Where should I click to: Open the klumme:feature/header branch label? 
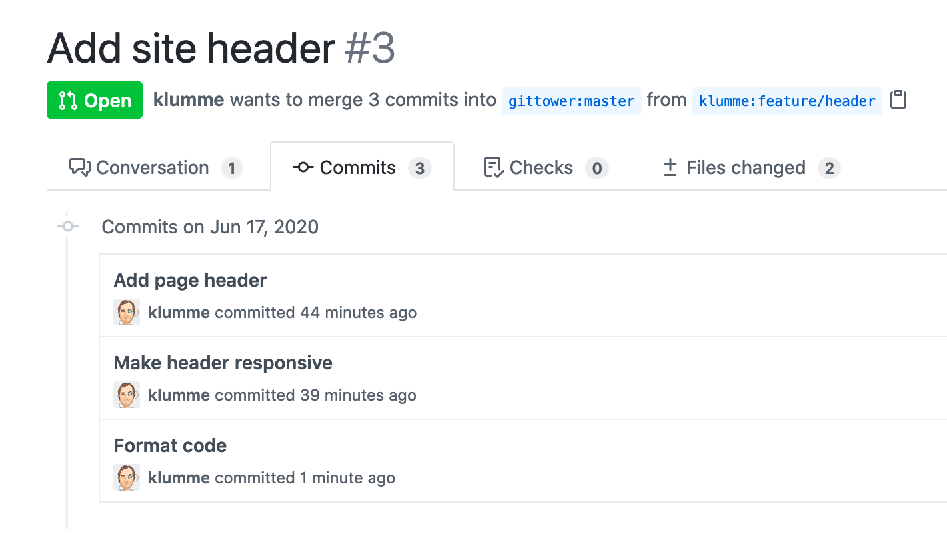pos(787,101)
